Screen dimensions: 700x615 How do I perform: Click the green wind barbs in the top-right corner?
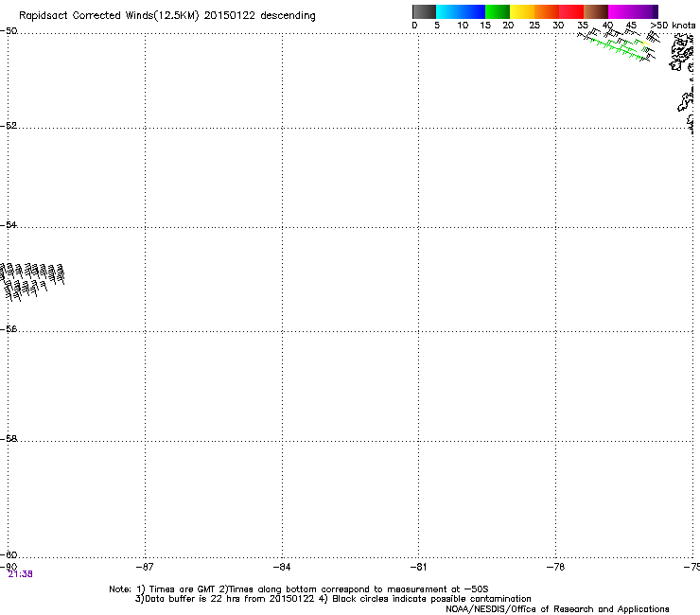619,48
